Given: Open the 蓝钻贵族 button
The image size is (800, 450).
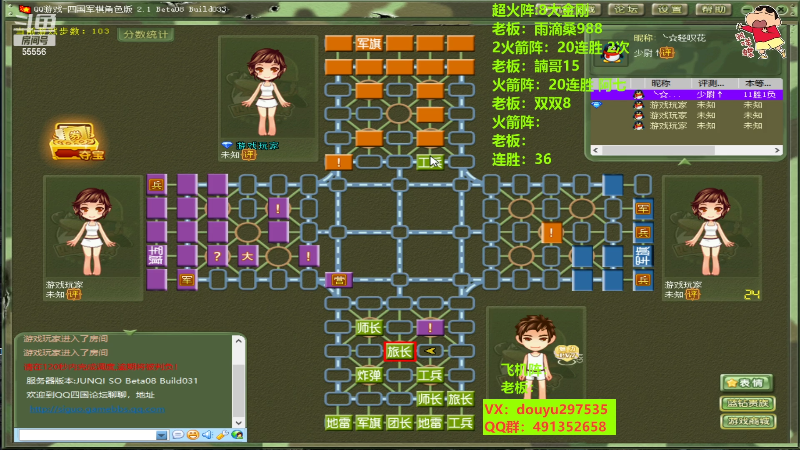Looking at the screenshot, I should click(x=747, y=403).
